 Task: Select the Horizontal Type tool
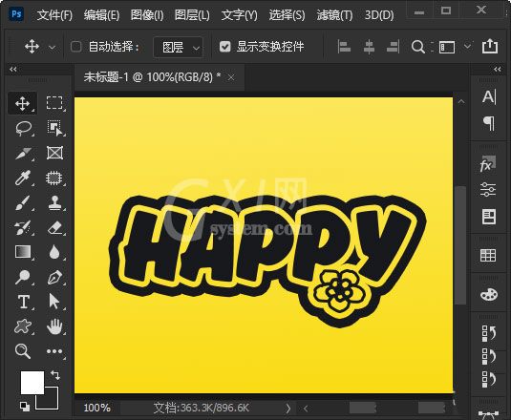click(24, 302)
